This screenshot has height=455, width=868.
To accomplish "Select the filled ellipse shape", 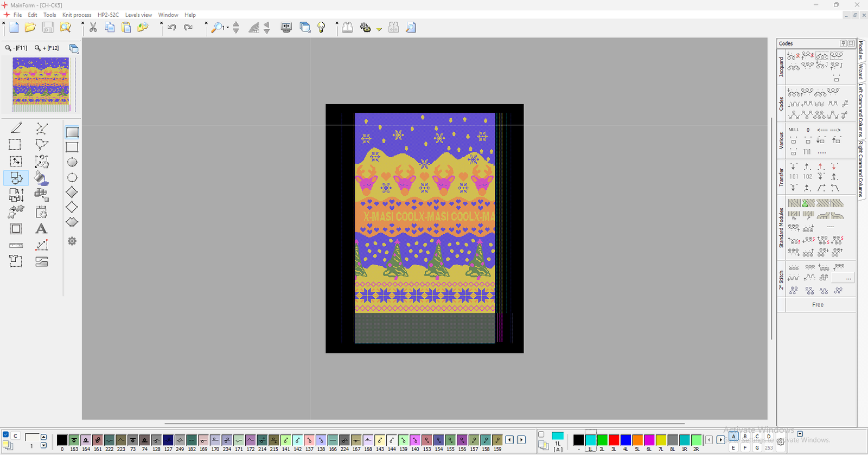I will pos(72,162).
